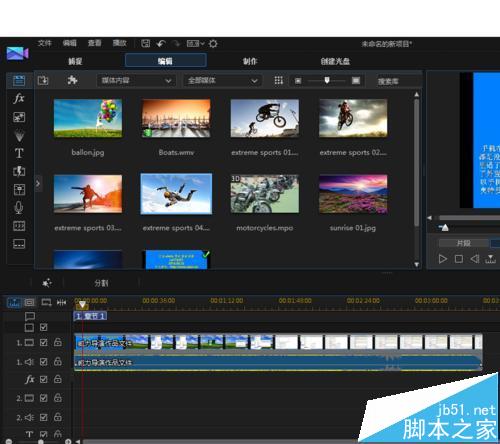
Task: Toggle audio track 2 enable checkbox
Action: 43,417
